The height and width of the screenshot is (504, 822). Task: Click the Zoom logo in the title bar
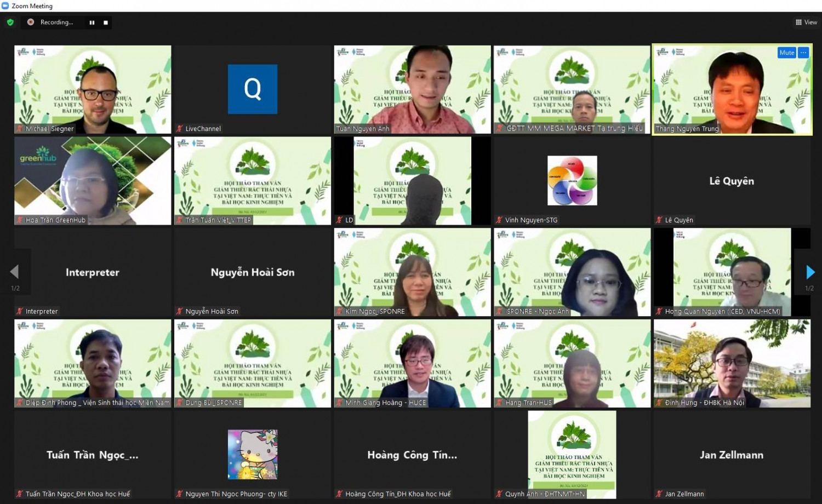[5, 6]
